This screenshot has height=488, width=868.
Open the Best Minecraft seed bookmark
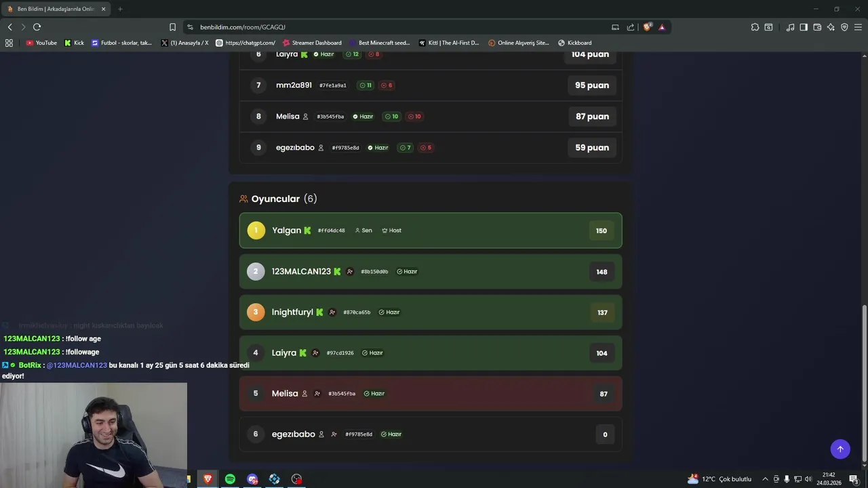[379, 43]
